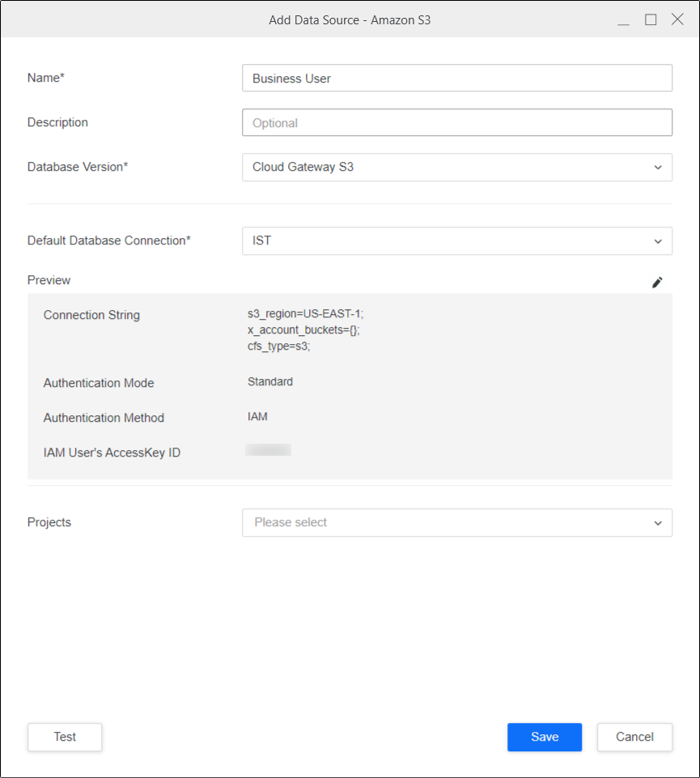Click the Connection String label in Preview
Image resolution: width=700 pixels, height=778 pixels.
point(91,315)
